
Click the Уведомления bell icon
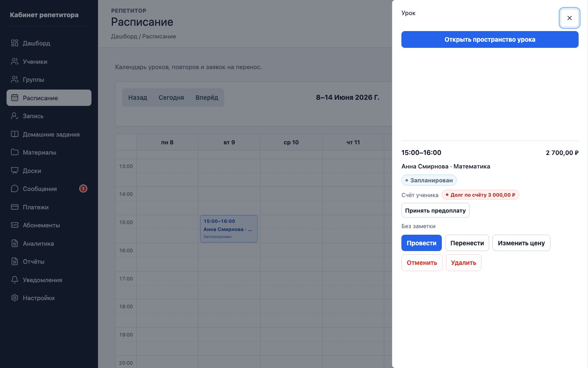(15, 280)
